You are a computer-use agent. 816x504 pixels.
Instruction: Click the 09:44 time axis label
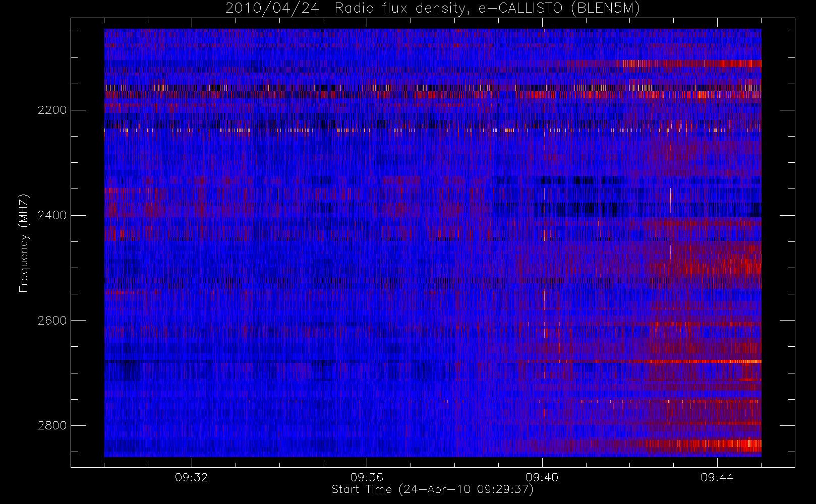pyautogui.click(x=717, y=477)
